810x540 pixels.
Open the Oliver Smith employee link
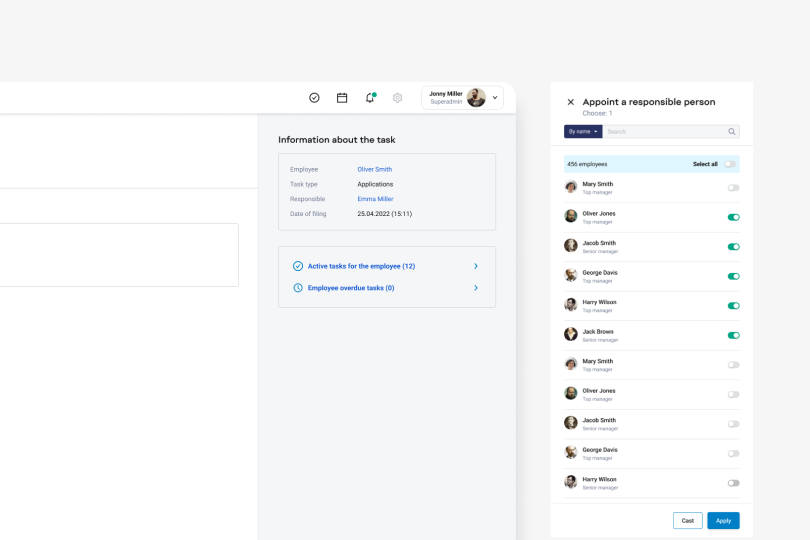coord(375,169)
